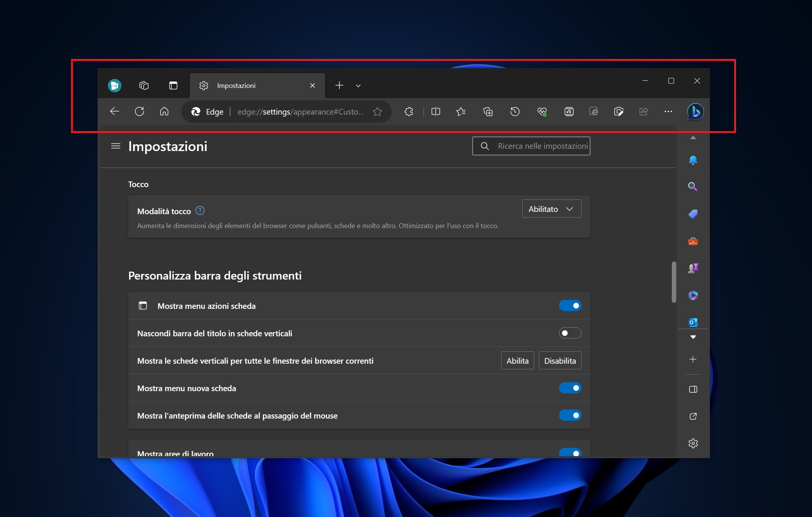Click the address bar URL
812x517 pixels.
pos(301,112)
